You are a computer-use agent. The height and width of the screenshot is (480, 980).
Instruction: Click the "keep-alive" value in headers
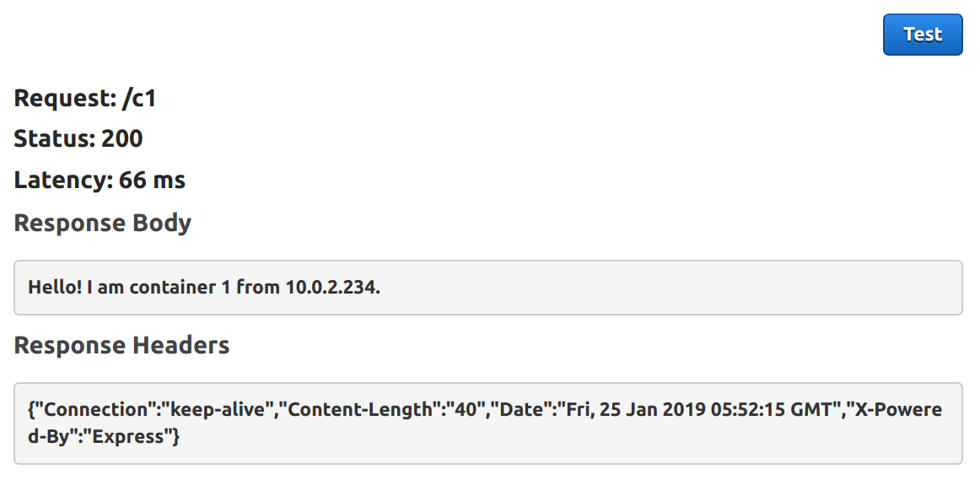click(x=222, y=410)
